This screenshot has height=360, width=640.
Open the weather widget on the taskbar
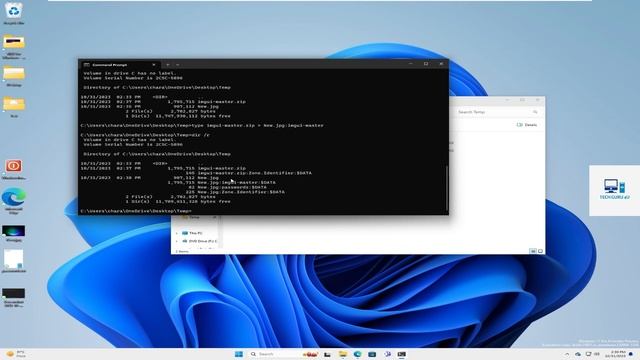point(16,354)
